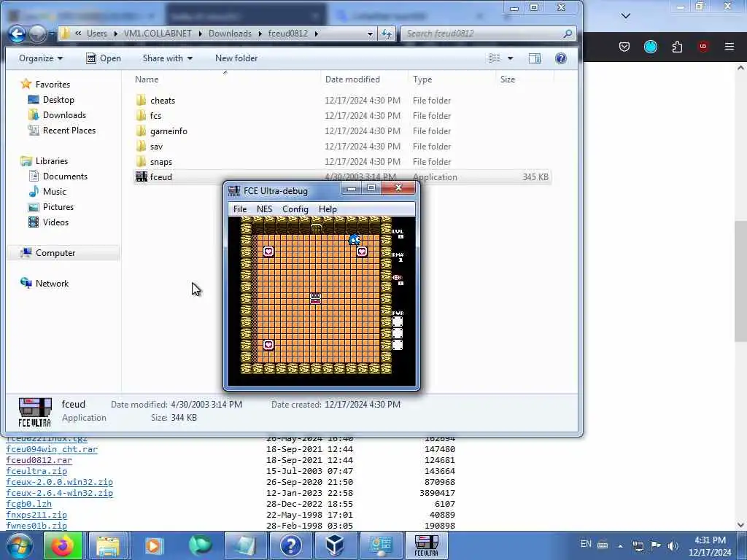This screenshot has width=747, height=560.
Task: Click the fceultra.zip link
Action: point(36,471)
